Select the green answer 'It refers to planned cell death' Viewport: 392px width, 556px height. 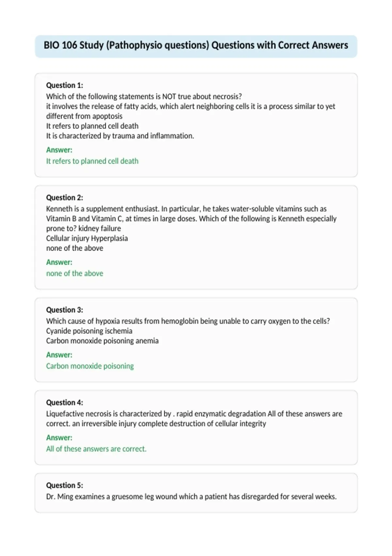click(92, 161)
